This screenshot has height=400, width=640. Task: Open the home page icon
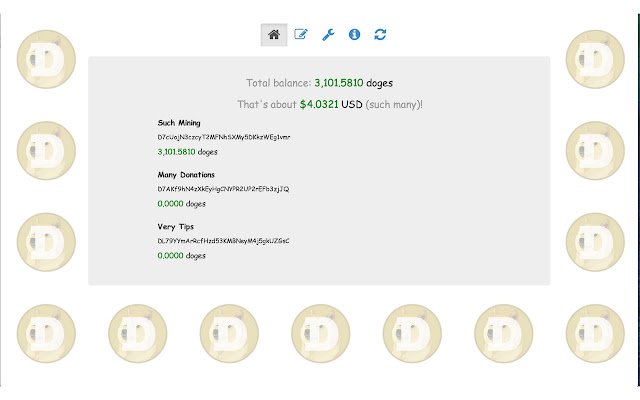[274, 35]
